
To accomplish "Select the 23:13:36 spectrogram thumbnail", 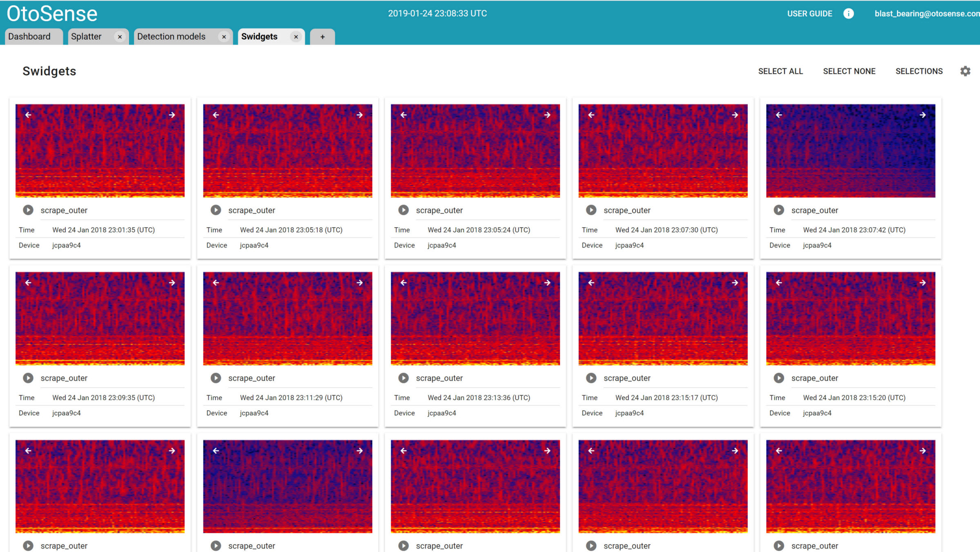I will click(475, 319).
